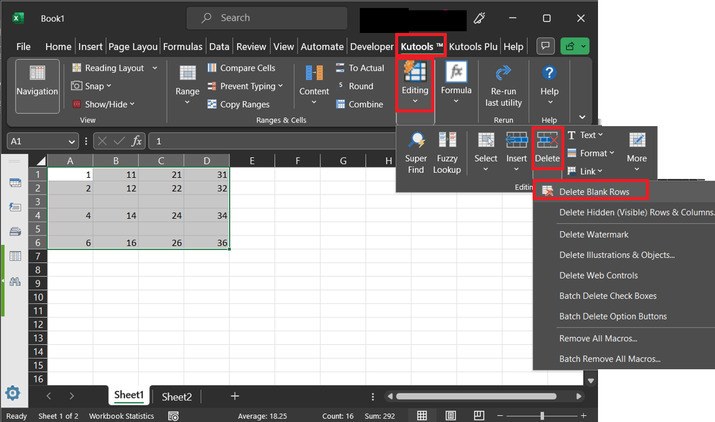
Task: Open Super Find
Action: (416, 152)
